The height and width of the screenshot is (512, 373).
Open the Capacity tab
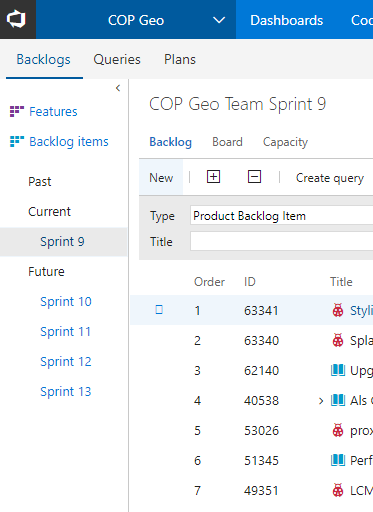click(285, 142)
